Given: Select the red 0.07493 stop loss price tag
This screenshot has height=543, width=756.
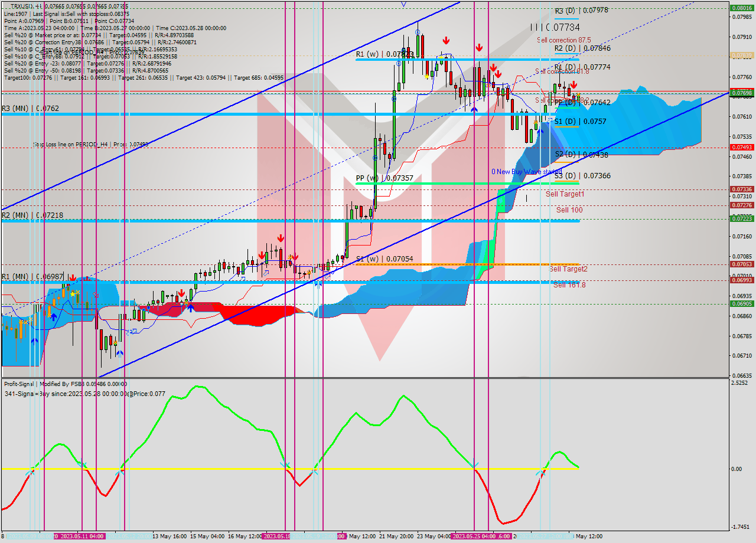Looking at the screenshot, I should point(741,147).
